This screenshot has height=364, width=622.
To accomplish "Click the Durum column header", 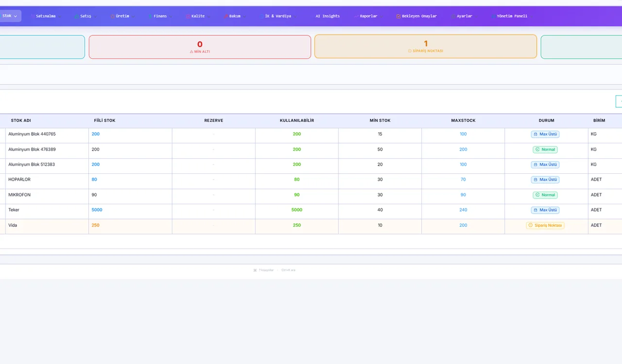I will [546, 120].
